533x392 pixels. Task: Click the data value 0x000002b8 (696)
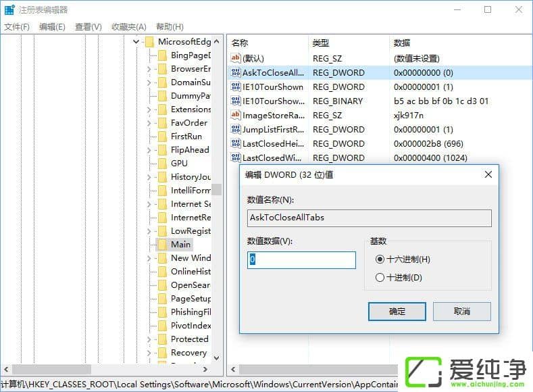pyautogui.click(x=428, y=144)
